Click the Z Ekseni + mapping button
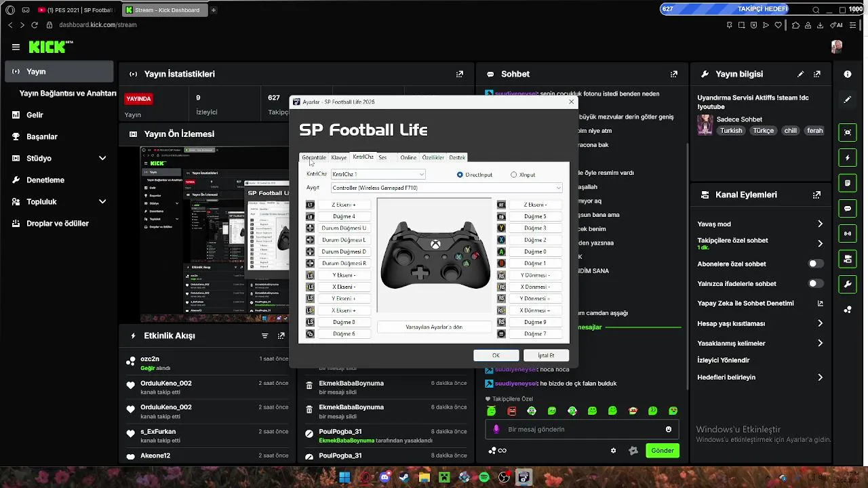This screenshot has height=488, width=868. pyautogui.click(x=344, y=205)
